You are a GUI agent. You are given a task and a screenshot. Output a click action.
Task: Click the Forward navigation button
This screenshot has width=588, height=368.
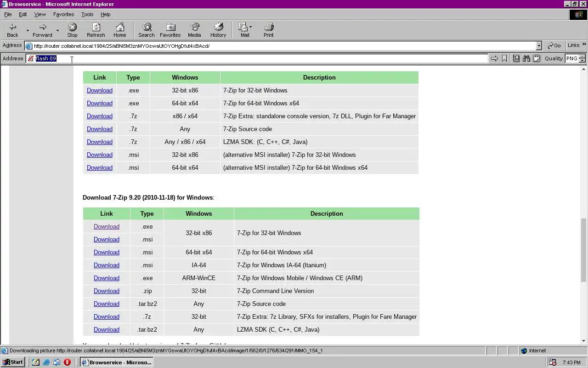[x=42, y=30]
